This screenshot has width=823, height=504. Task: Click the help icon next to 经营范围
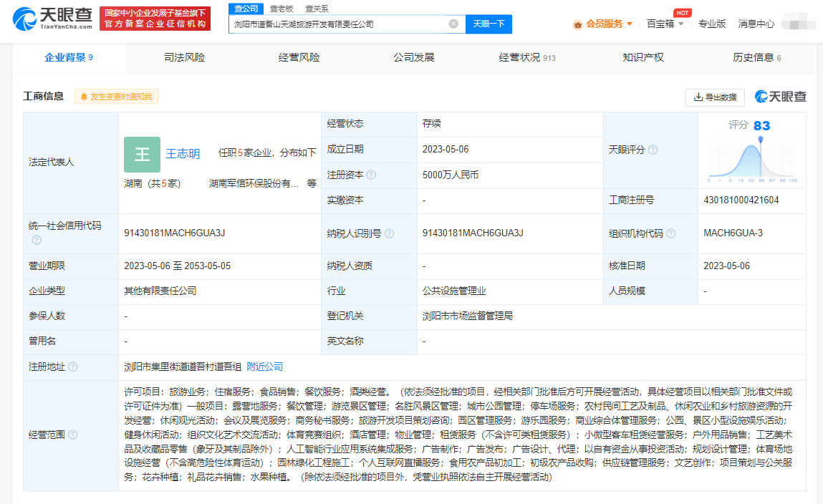72,435
